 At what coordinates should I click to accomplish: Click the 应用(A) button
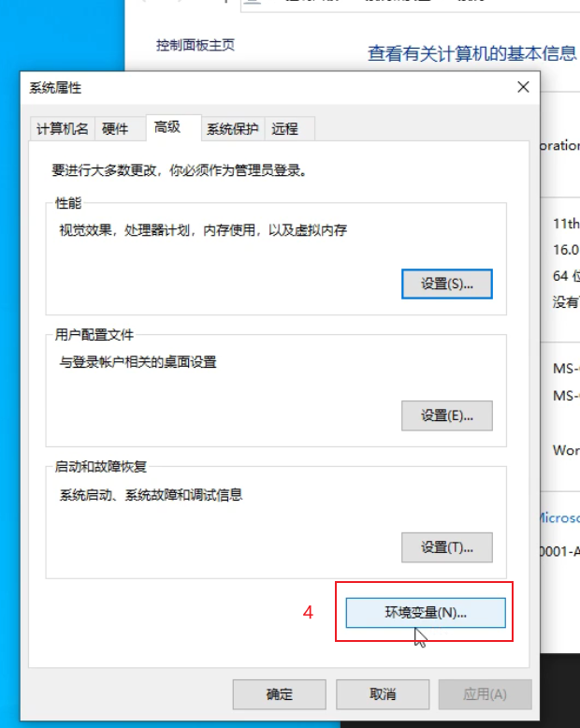485,694
